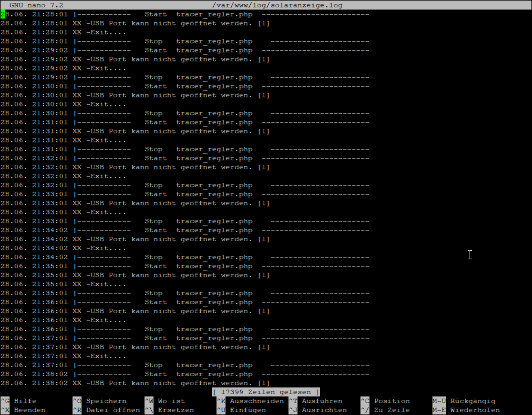Click the Ausrichten shortcut
Viewport: 532px width, 415px height.
tap(324, 410)
